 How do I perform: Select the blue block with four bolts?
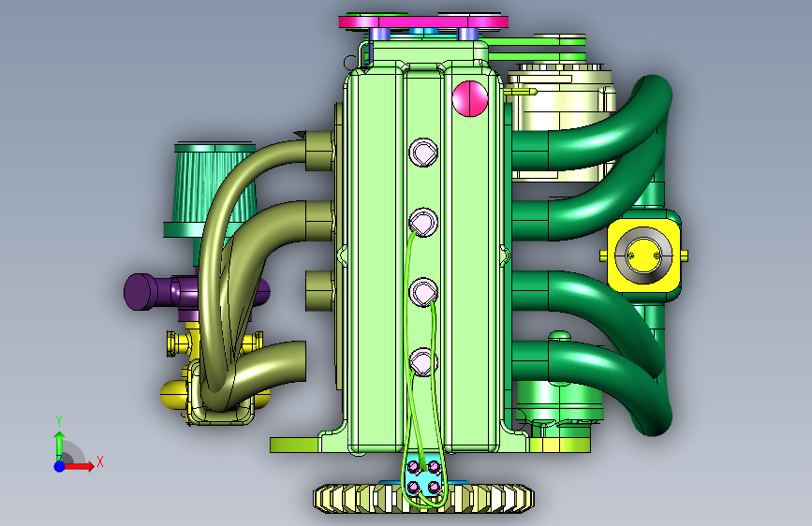pos(423,477)
